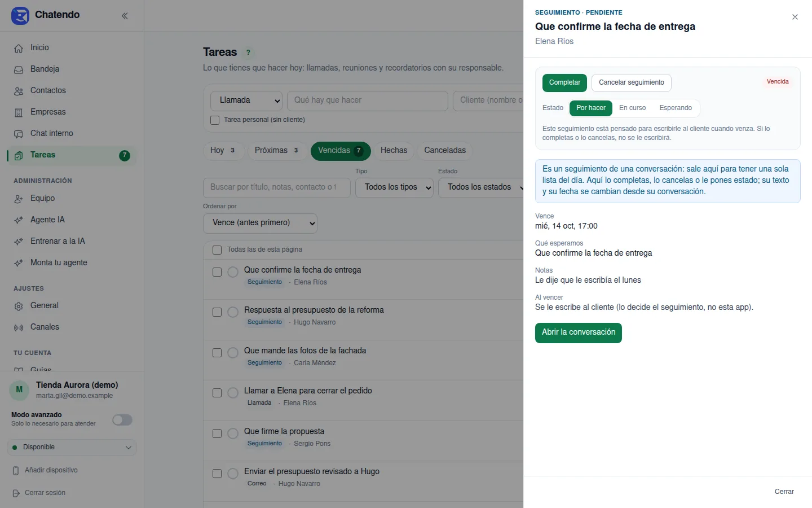Click the Buscar por título search field
The width and height of the screenshot is (812, 508).
pyautogui.click(x=277, y=187)
